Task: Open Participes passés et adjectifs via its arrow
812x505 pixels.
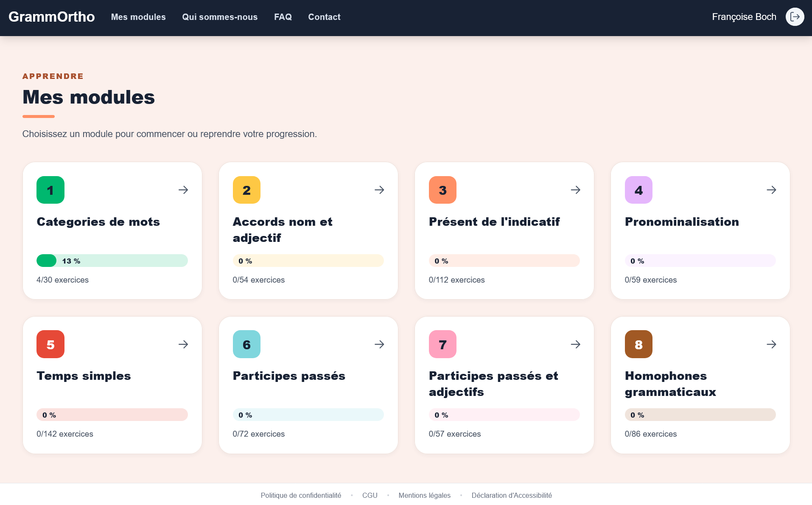Action: pos(575,344)
